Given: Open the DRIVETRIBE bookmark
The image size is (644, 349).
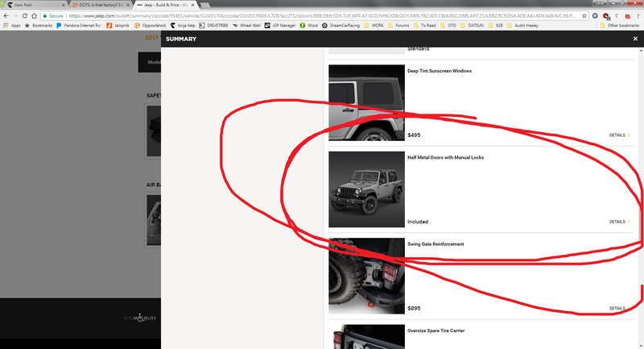Looking at the screenshot, I should tap(213, 26).
